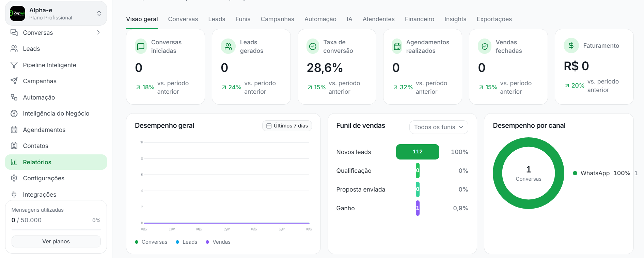The image size is (644, 258).
Task: Open the Últimos 7 dias period selector
Action: click(287, 126)
